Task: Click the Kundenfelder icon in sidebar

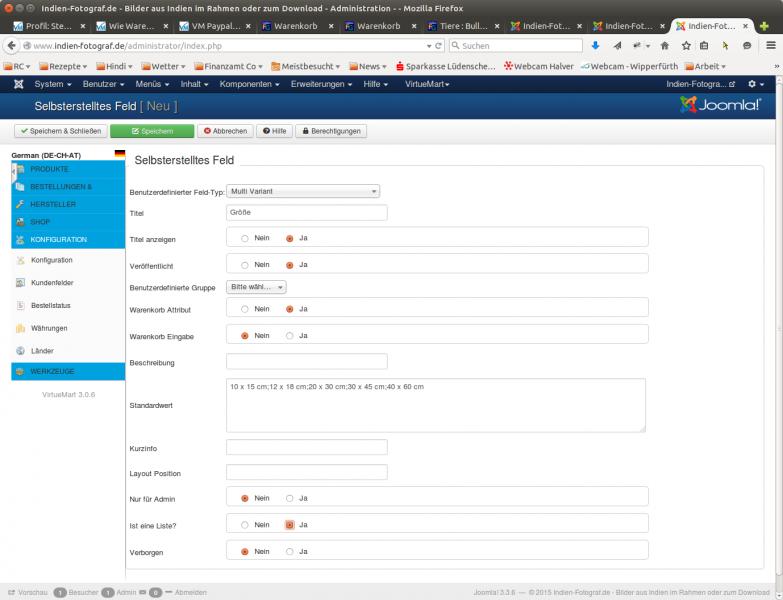Action: coord(20,283)
